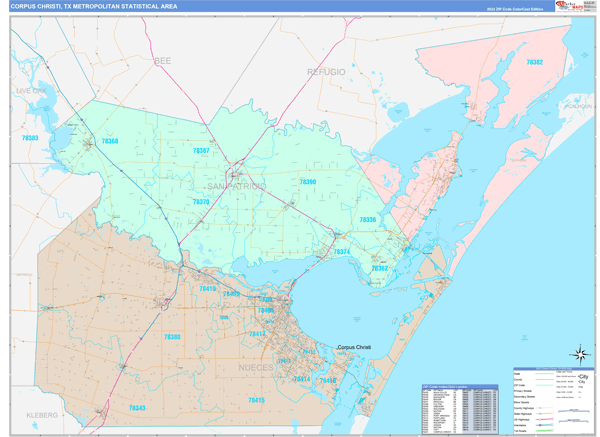Click ZIP code 78390 label
This screenshot has width=600, height=437.
click(x=308, y=182)
